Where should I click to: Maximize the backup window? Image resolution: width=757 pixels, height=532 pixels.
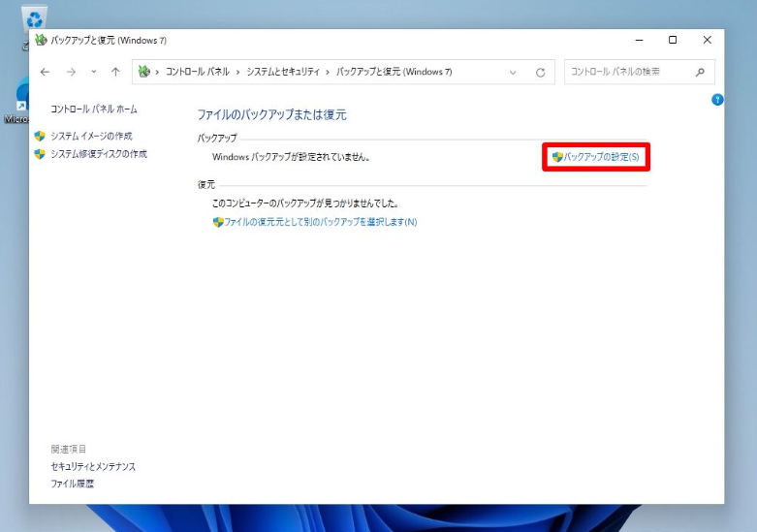(673, 40)
